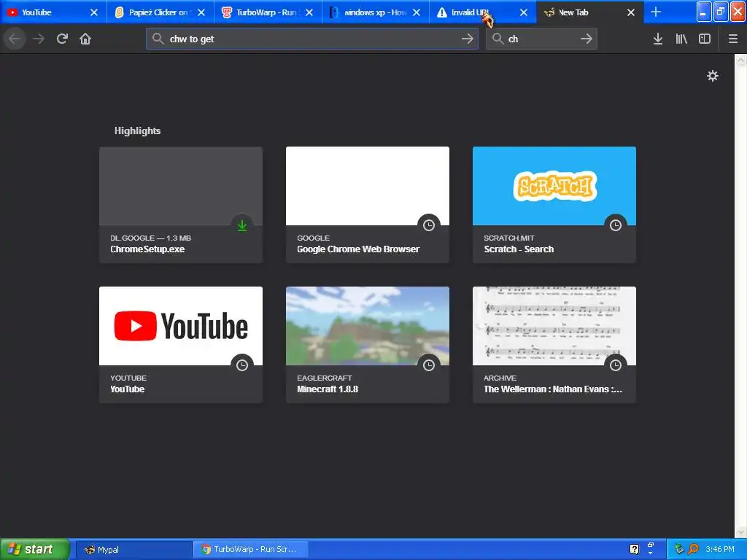The width and height of the screenshot is (747, 560).
Task: Click the search magnifier icon in address bar
Action: [158, 39]
